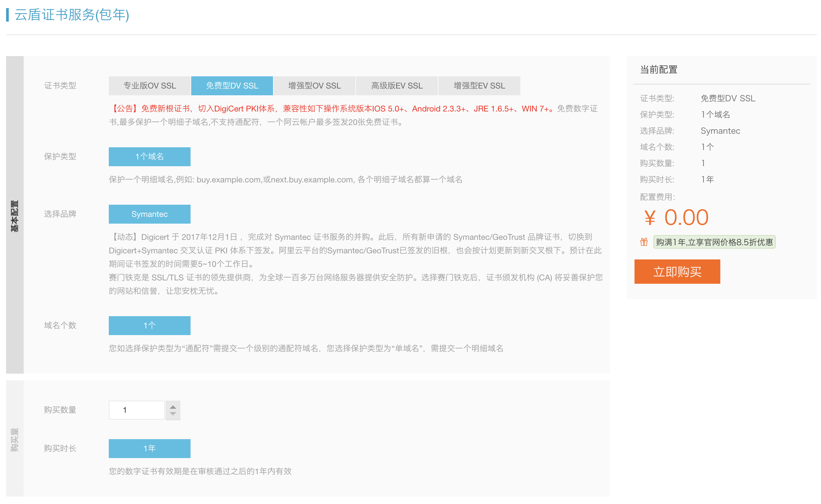This screenshot has width=821, height=504.
Task: Click the 立即购买 buy now button
Action: pos(677,272)
